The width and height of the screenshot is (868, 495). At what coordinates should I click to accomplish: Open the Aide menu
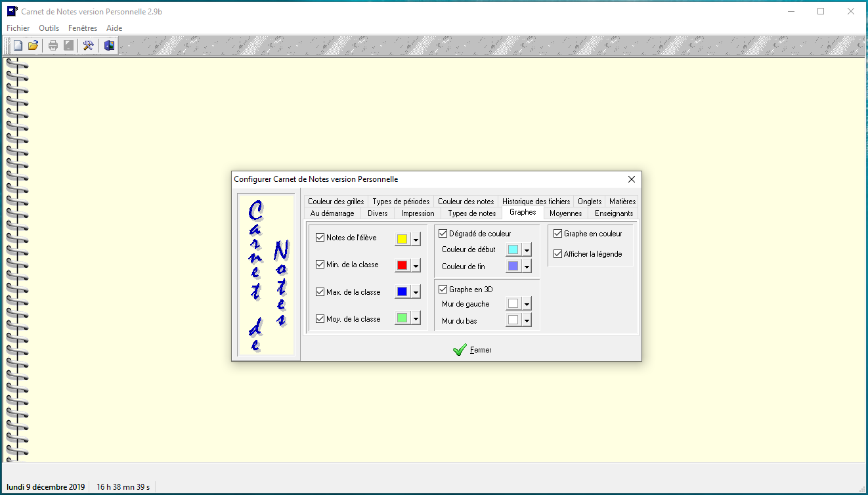[x=114, y=28]
